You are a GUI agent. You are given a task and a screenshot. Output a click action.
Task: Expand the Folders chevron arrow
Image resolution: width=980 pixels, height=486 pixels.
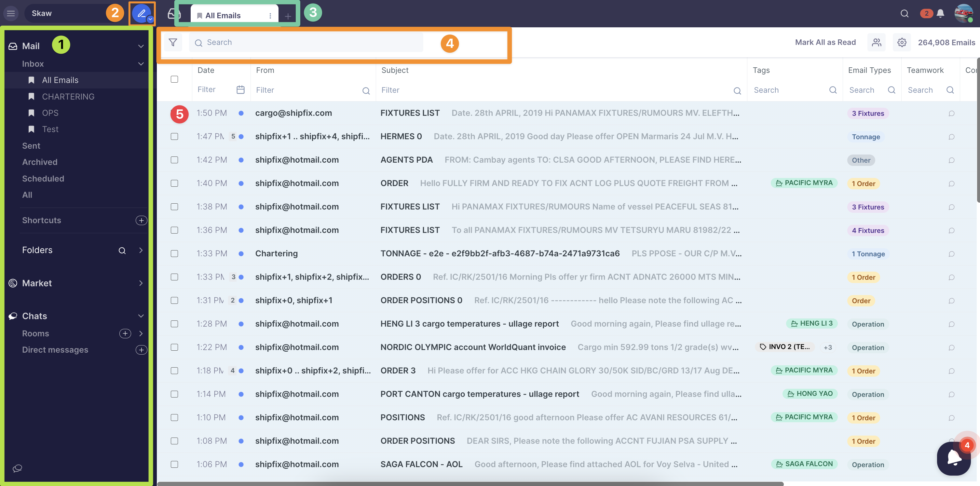141,250
